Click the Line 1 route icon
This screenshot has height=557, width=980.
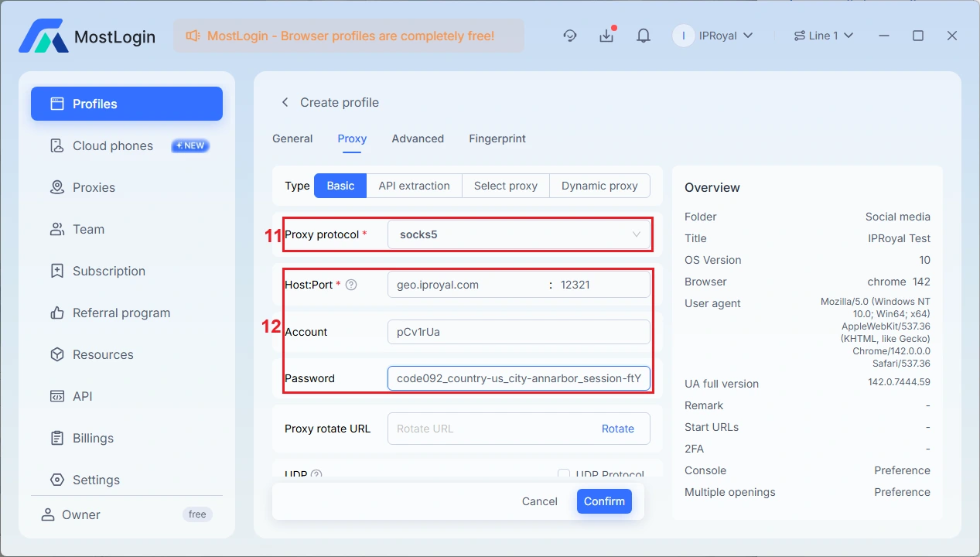[800, 36]
